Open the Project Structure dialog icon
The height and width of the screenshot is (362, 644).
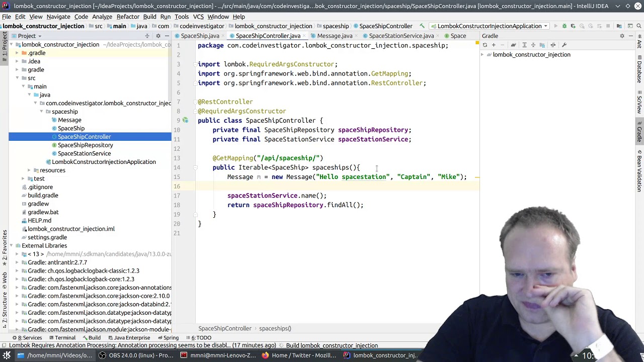[619, 26]
